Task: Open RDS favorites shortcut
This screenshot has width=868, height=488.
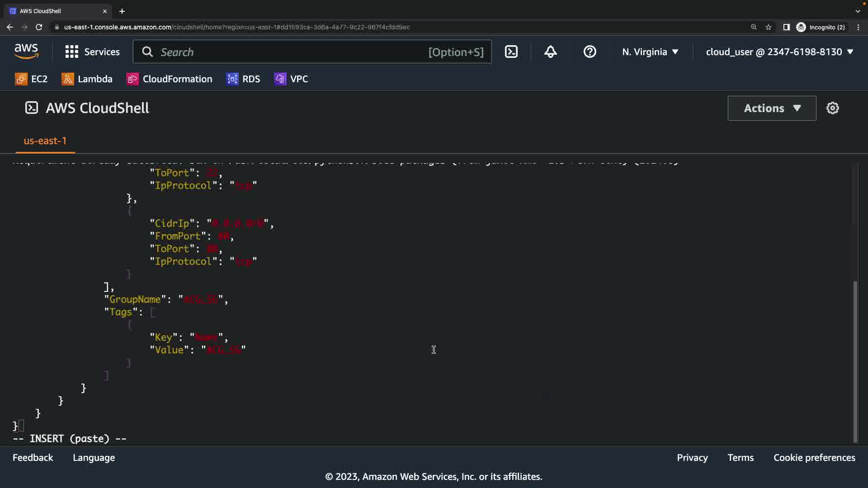Action: 243,79
